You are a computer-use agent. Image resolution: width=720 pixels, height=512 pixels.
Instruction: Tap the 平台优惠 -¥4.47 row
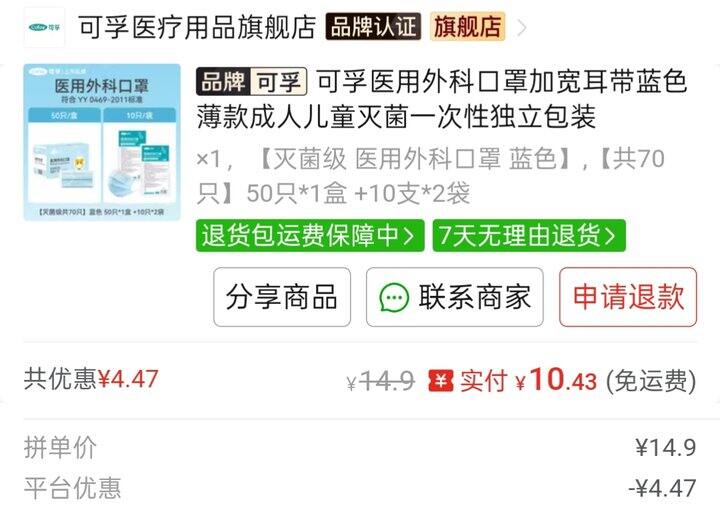[x=360, y=488]
